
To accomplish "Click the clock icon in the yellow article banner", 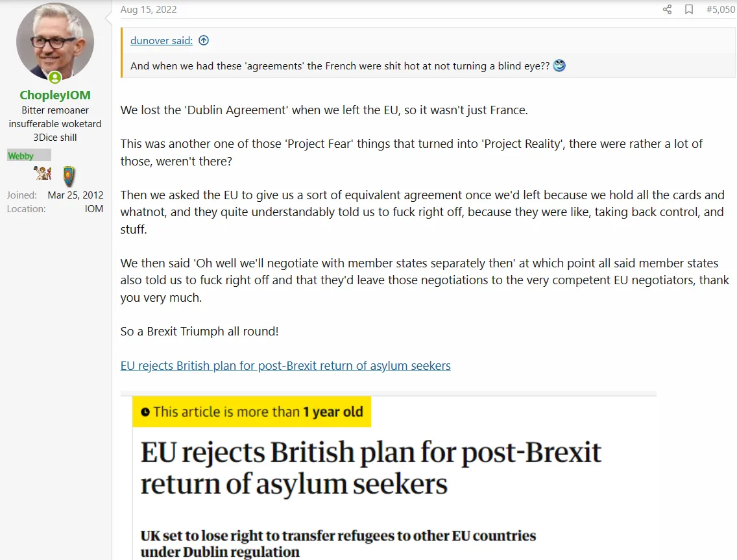I will [x=145, y=412].
